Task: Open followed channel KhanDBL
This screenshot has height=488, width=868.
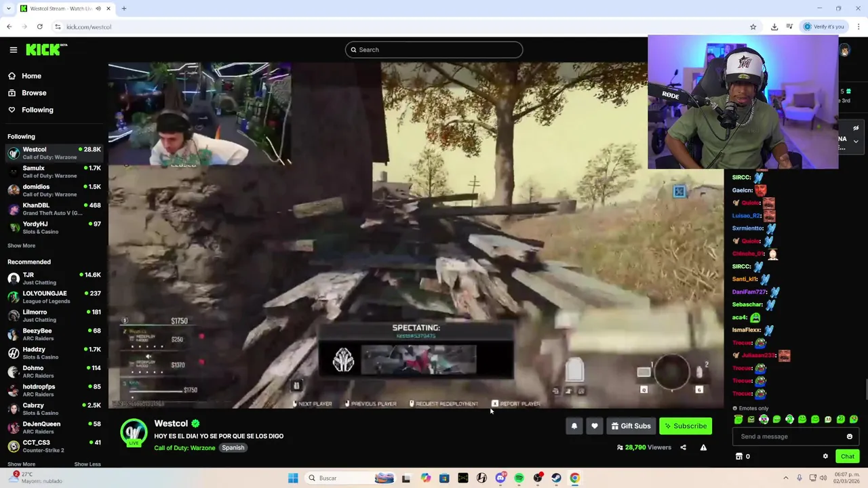Action: pos(54,209)
